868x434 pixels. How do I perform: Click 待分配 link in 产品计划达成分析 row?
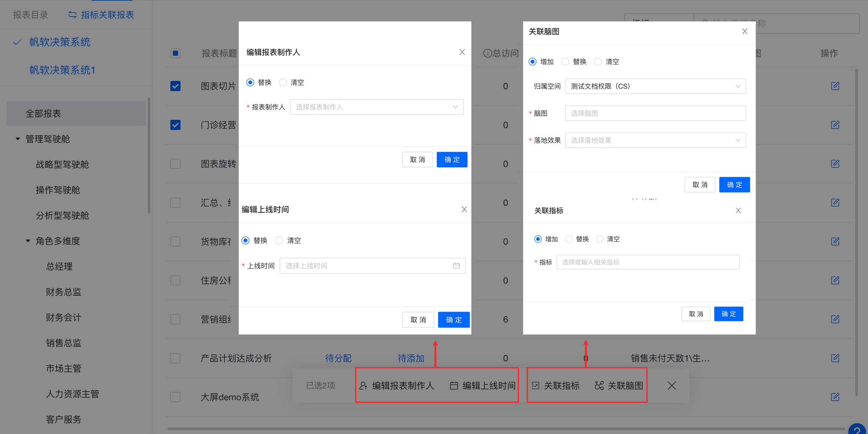click(338, 358)
